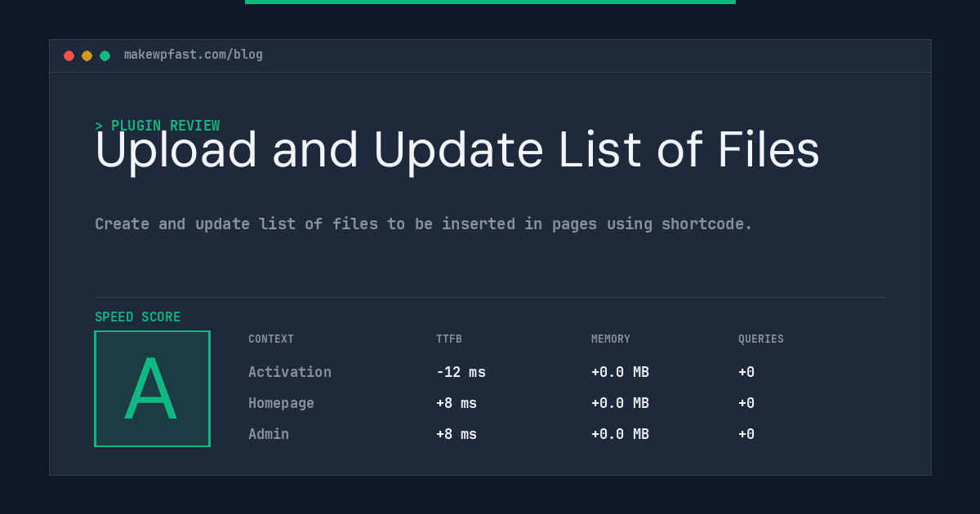
Task: Click the red close dot
Action: (69, 55)
